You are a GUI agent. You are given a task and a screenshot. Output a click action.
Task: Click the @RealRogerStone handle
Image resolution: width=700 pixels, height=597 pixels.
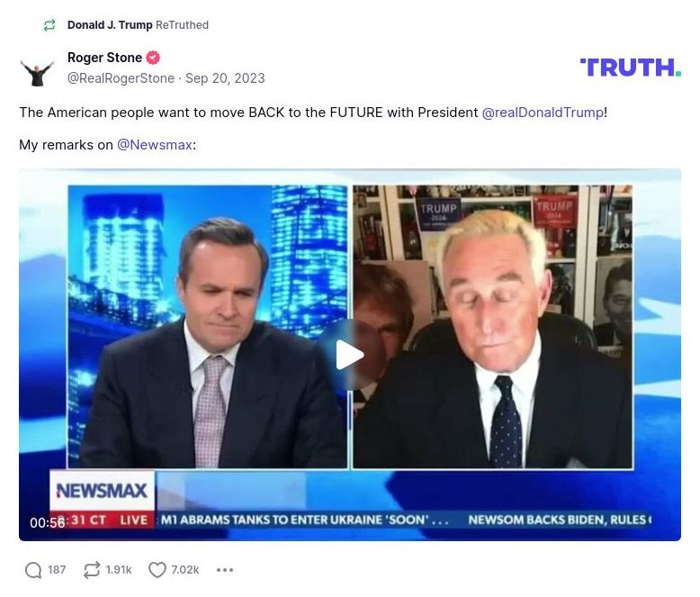tap(121, 78)
